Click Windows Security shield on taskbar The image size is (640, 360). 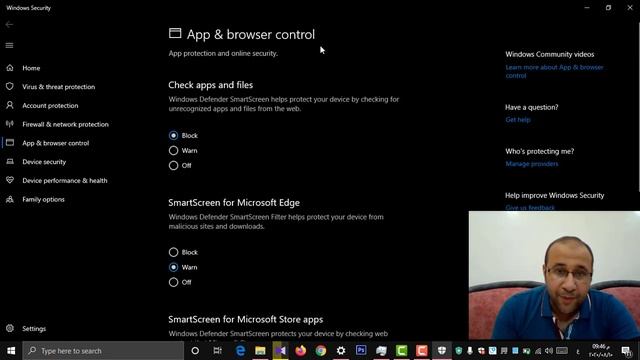click(x=442, y=351)
